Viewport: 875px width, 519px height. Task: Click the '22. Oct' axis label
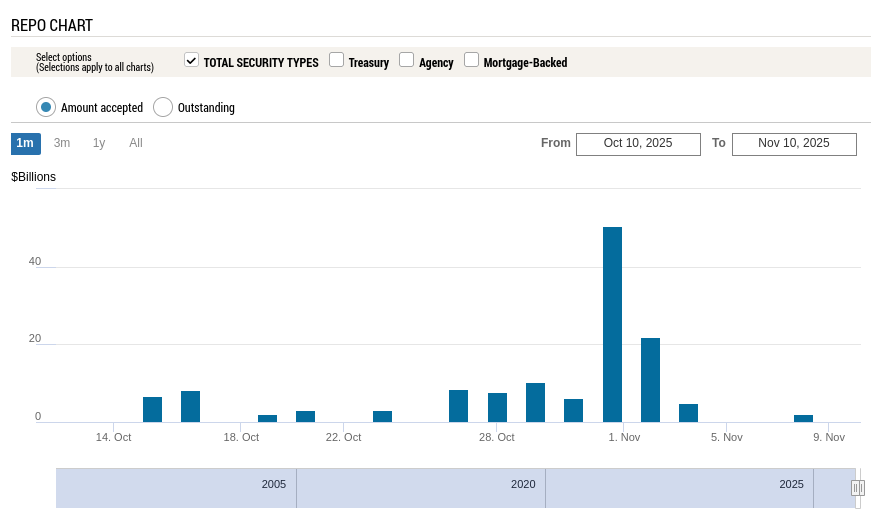(343, 438)
